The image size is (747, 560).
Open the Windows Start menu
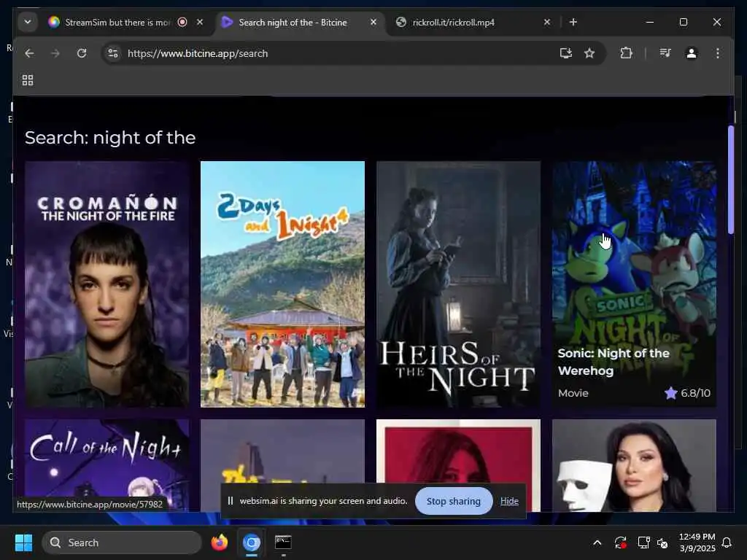(23, 542)
